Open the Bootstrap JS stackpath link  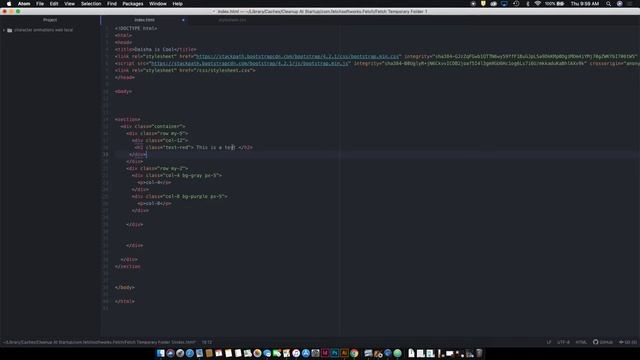pos(249,63)
